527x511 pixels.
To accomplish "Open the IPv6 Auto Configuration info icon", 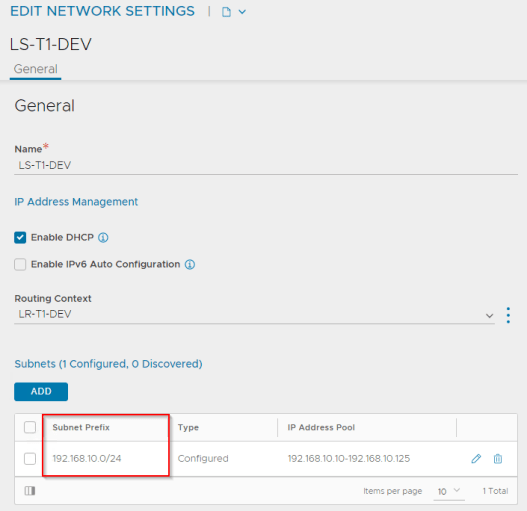I will point(190,265).
